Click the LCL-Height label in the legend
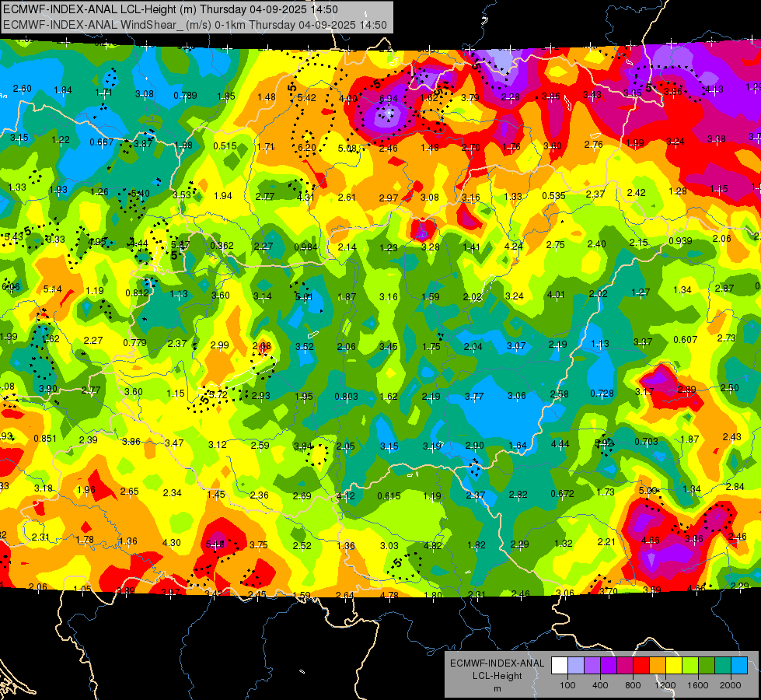Viewport: 761px width, 700px height. click(497, 676)
